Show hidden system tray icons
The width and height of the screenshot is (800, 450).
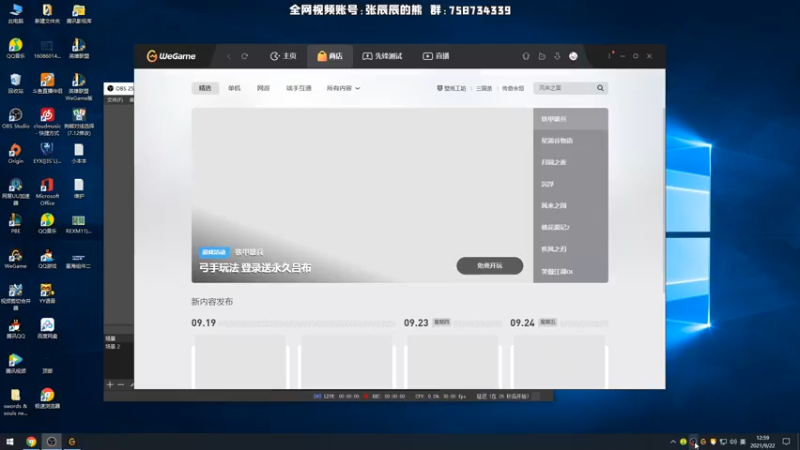[x=673, y=442]
